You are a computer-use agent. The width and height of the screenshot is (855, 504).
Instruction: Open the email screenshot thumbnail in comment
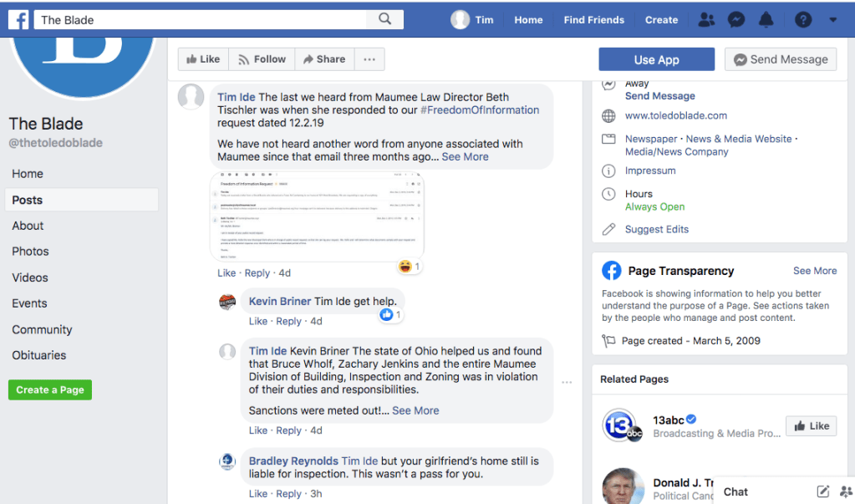click(318, 217)
